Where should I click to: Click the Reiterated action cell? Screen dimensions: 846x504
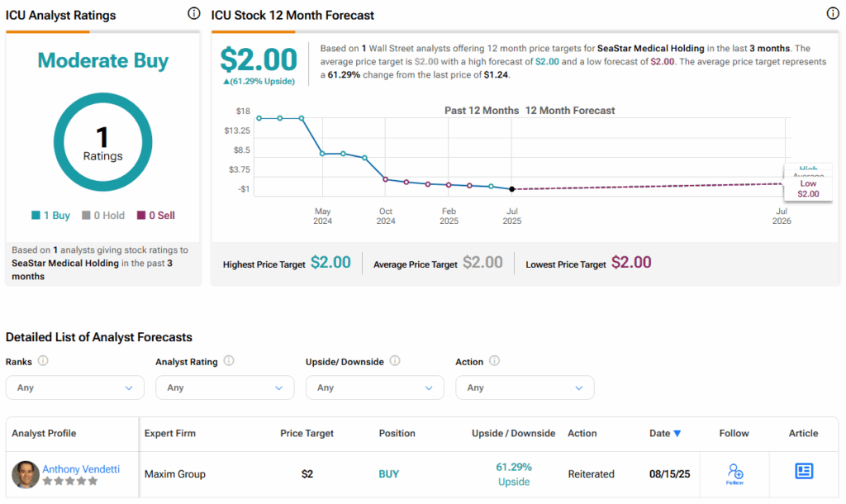coord(591,474)
